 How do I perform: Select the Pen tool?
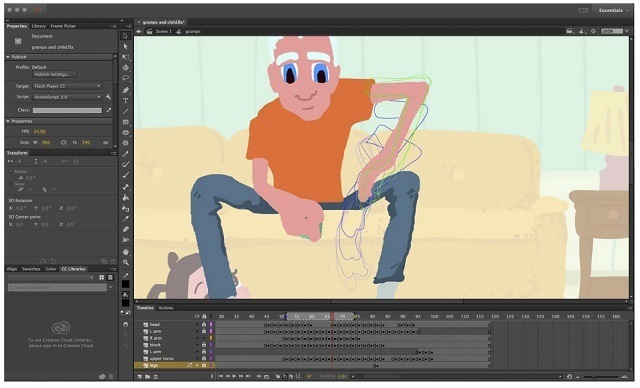(126, 90)
